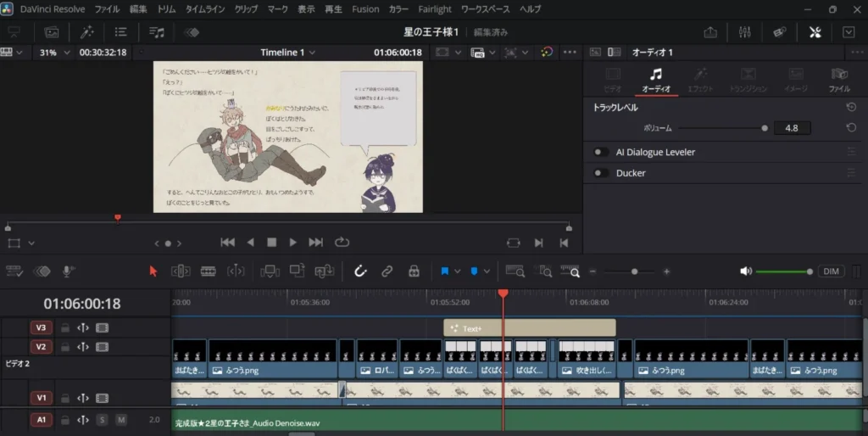The height and width of the screenshot is (436, 868).
Task: Open the proxy HQ playback dropdown
Action: pyautogui.click(x=492, y=52)
